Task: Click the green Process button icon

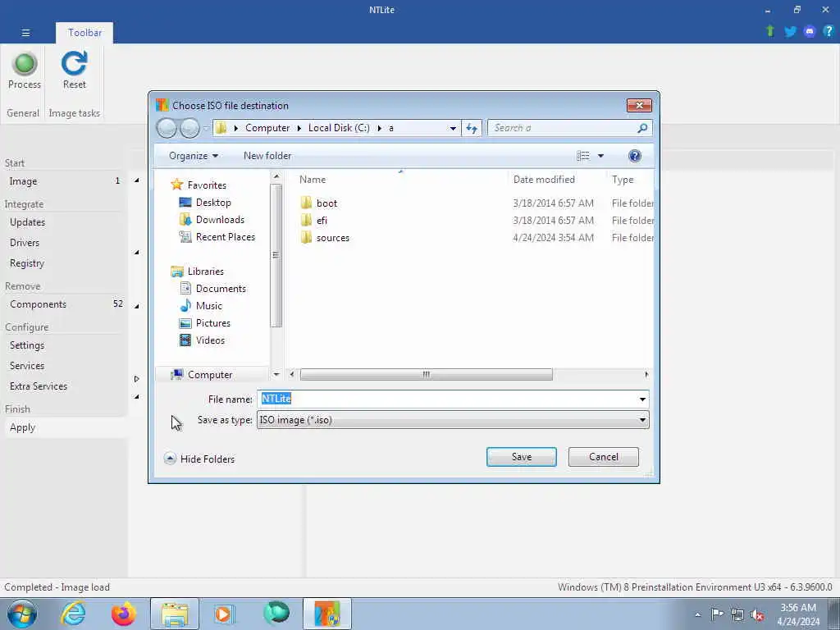Action: [24, 64]
